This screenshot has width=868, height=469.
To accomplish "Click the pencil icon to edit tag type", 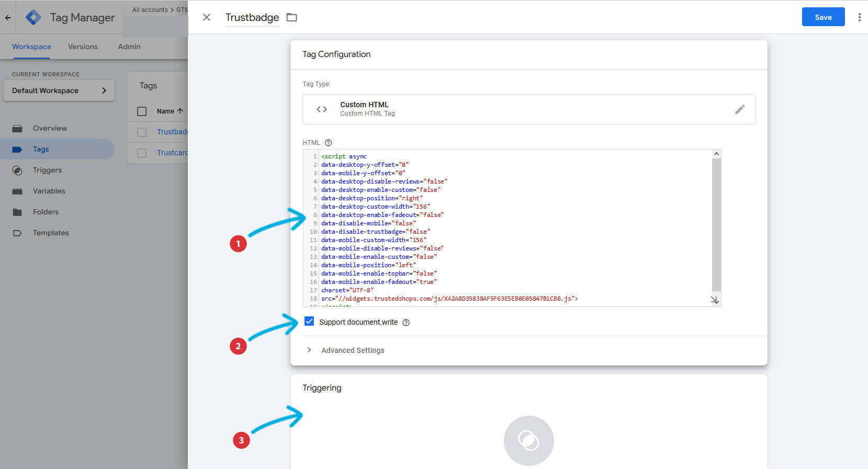I will pos(740,109).
